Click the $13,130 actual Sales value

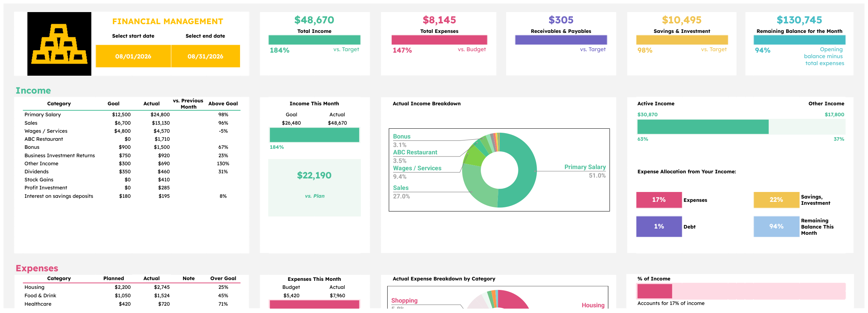point(161,123)
